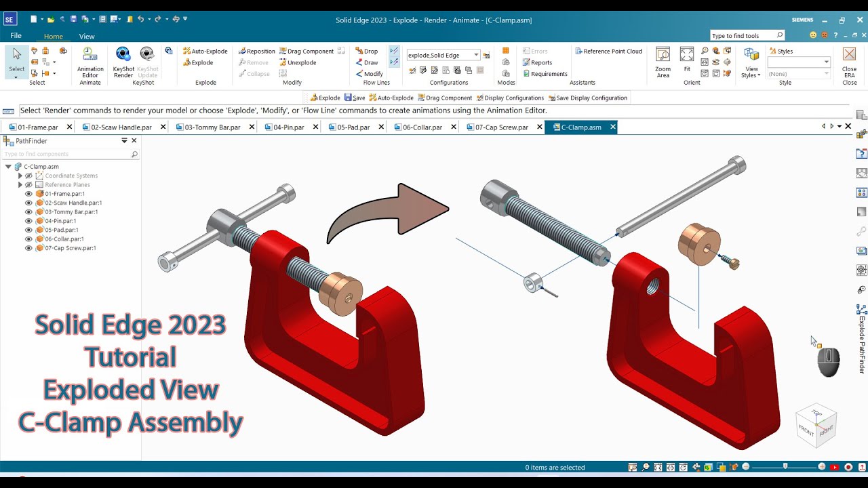Show the Coordinate Systems node

point(28,176)
